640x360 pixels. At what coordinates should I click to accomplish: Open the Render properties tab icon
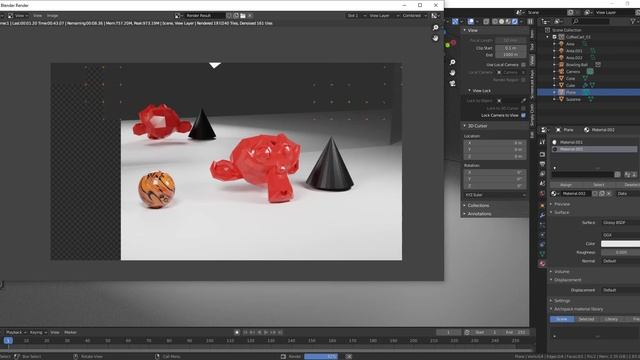[542, 154]
